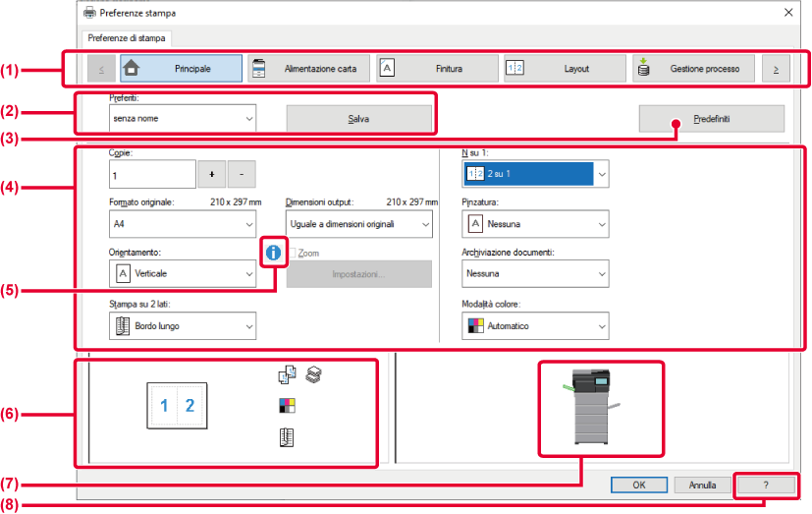Viewport: 812px width, 514px height.
Task: Open the Finitura tab
Action: tap(436, 69)
